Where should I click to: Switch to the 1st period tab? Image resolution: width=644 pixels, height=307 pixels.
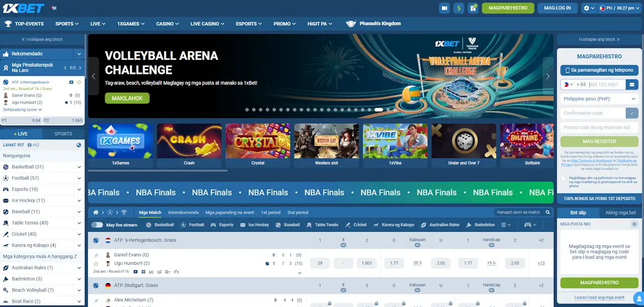pos(271,213)
